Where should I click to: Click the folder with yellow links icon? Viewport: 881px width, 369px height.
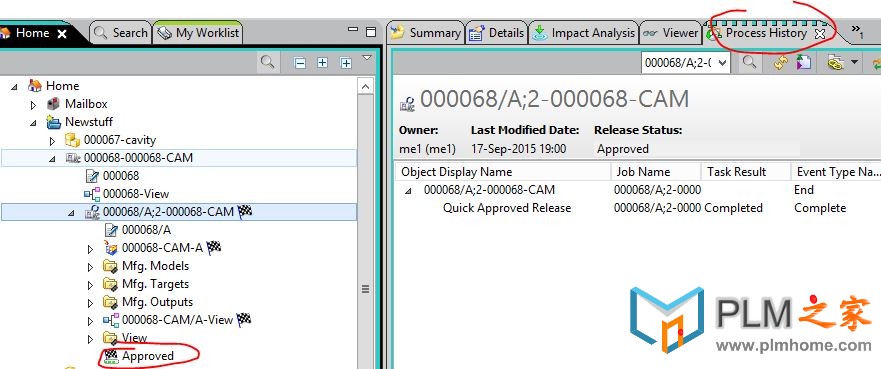point(836,62)
